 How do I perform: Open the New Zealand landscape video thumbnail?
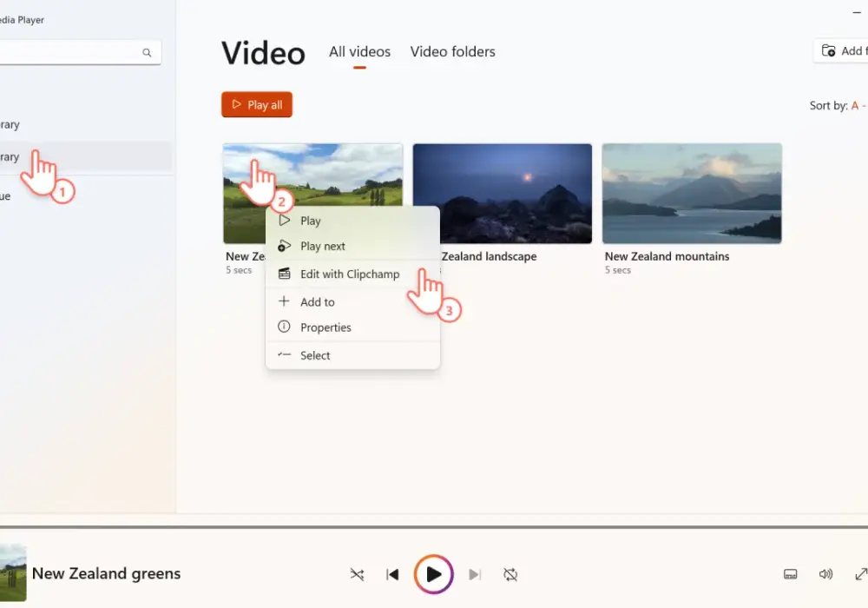coord(502,193)
